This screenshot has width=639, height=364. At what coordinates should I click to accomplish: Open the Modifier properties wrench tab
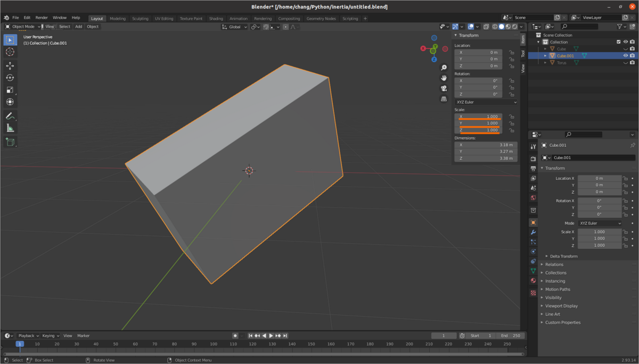tap(533, 233)
